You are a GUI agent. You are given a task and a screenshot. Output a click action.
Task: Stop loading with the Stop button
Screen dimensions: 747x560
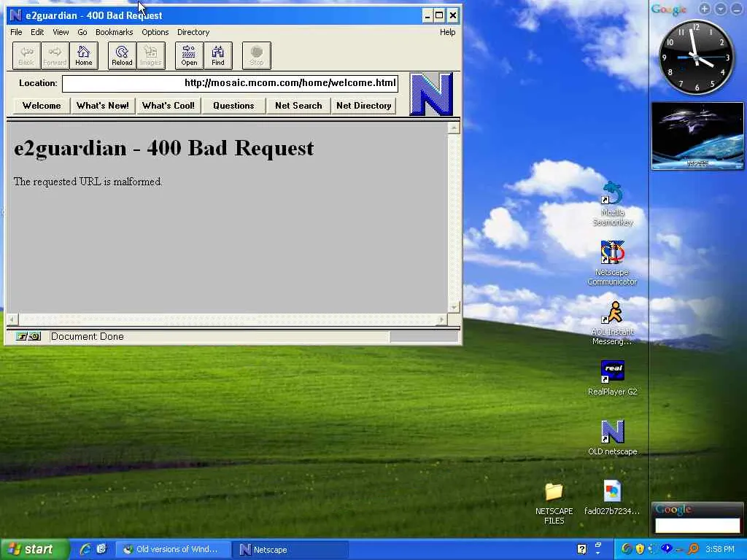click(x=256, y=55)
